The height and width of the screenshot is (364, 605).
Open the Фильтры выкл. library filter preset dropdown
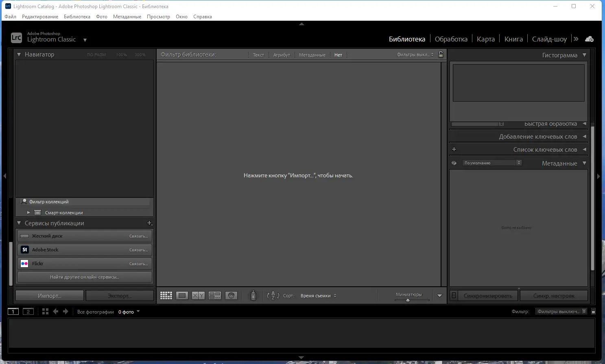(x=415, y=54)
